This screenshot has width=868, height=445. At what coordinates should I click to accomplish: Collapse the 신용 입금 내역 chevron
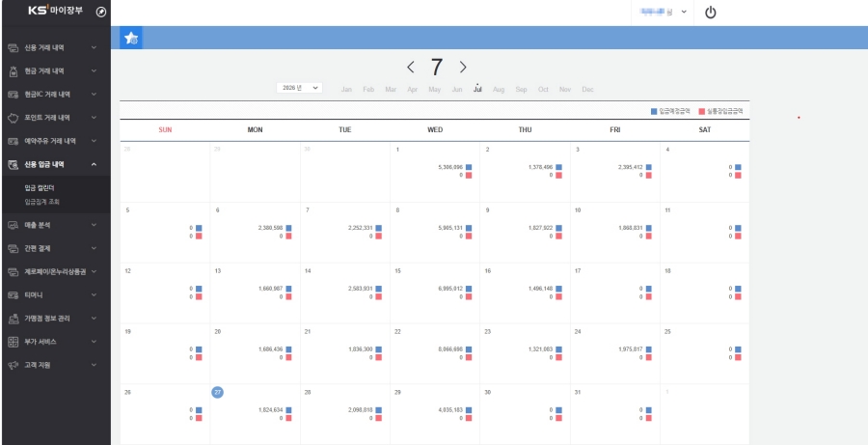point(95,165)
